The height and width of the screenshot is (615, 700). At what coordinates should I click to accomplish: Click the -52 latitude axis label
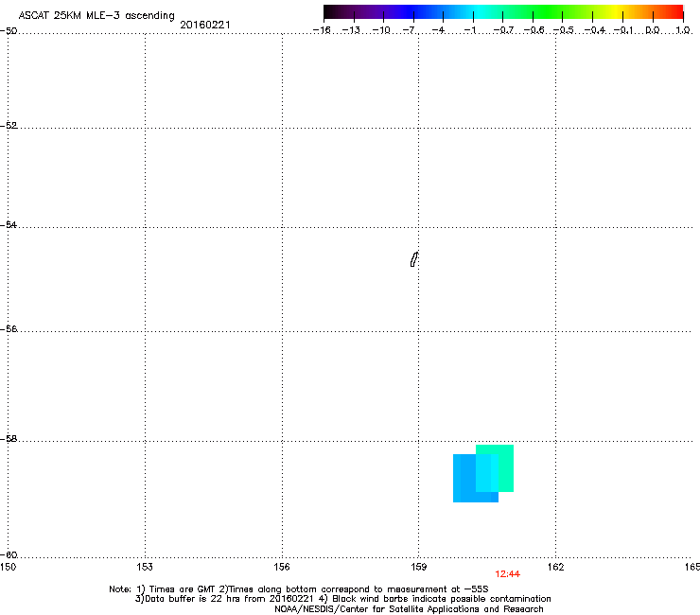coord(9,126)
